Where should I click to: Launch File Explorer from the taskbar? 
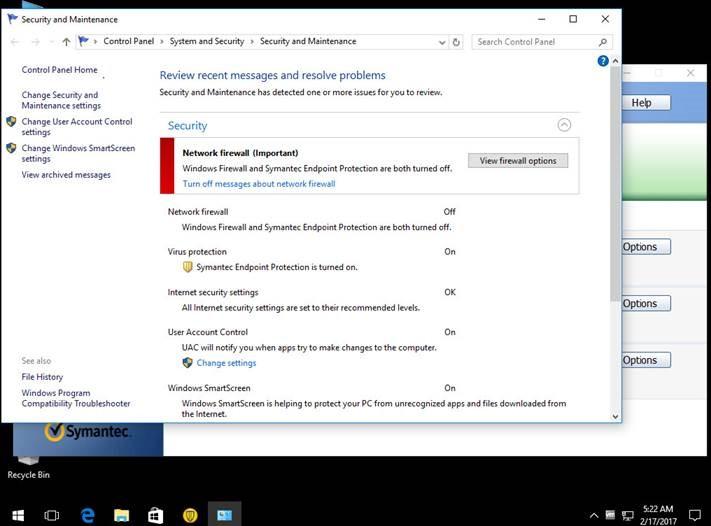pos(121,515)
